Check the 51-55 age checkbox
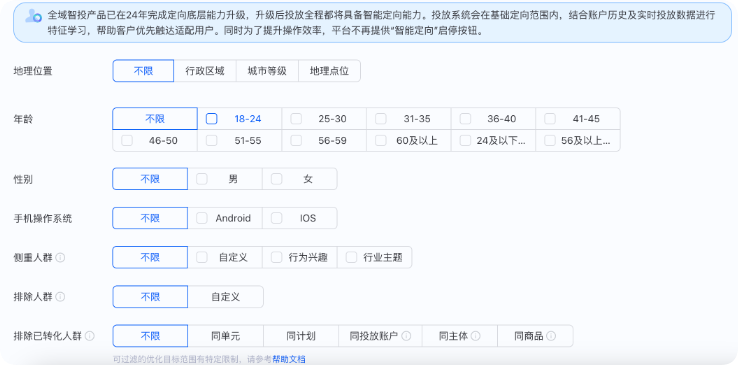This screenshot has height=365, width=738. 212,140
